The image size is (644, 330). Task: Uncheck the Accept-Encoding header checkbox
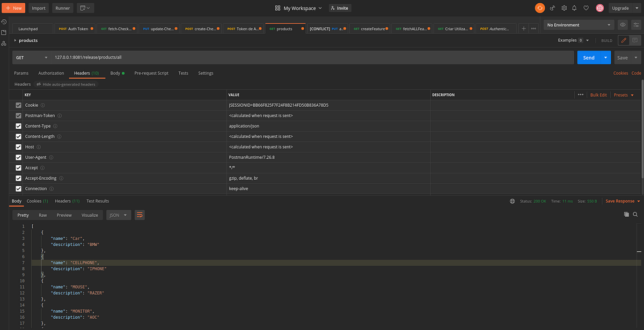[18, 178]
